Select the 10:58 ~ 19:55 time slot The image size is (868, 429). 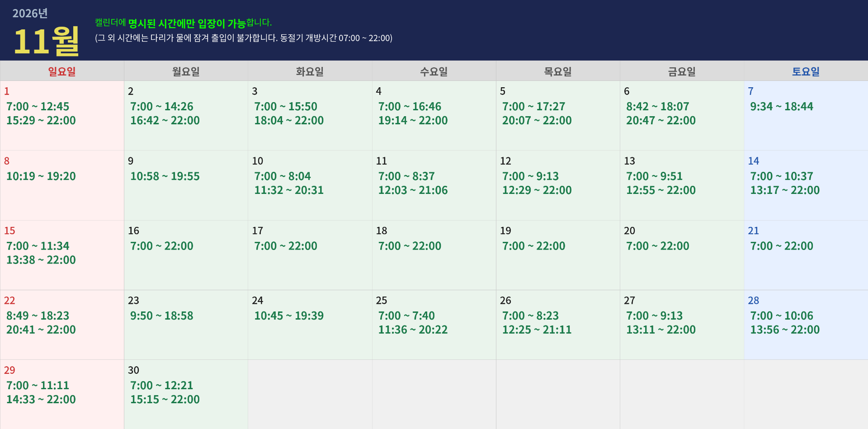click(x=165, y=176)
